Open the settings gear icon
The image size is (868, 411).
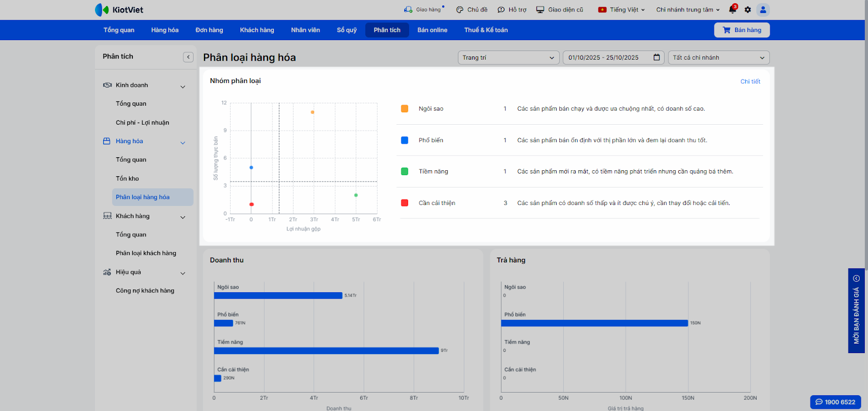pyautogui.click(x=748, y=10)
